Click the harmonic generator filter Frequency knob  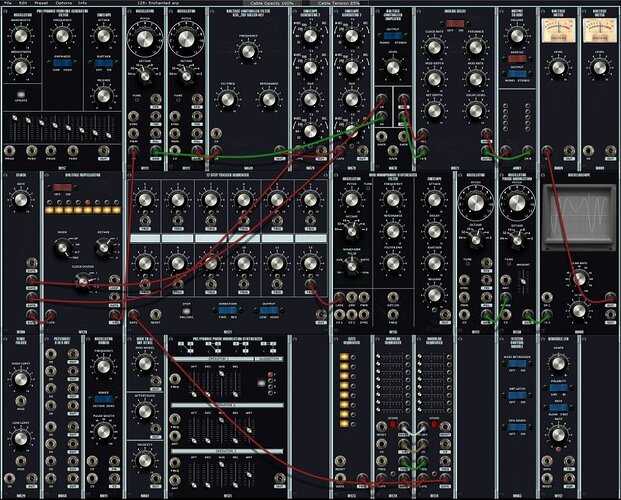(63, 36)
